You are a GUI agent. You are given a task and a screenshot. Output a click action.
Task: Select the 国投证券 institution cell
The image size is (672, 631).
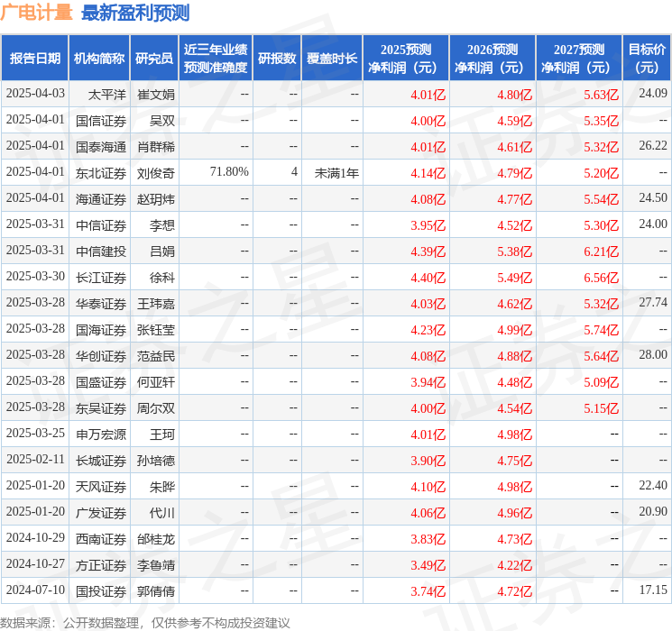pos(101,591)
